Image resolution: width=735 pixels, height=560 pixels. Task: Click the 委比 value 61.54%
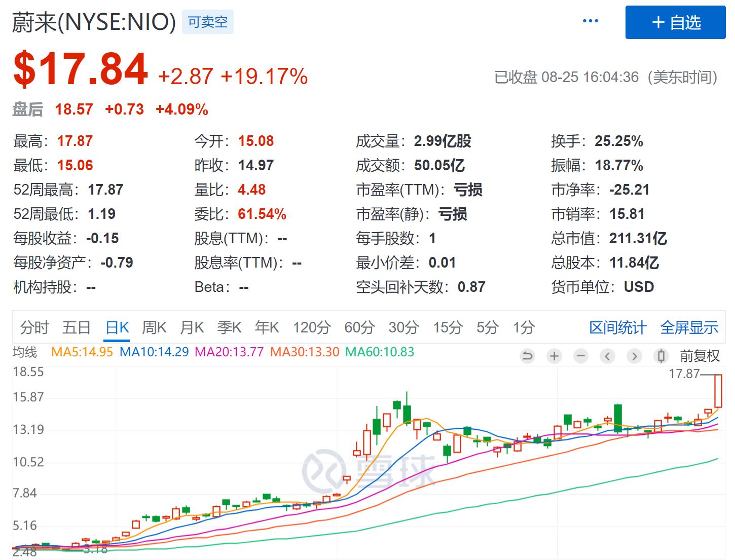coord(262,214)
